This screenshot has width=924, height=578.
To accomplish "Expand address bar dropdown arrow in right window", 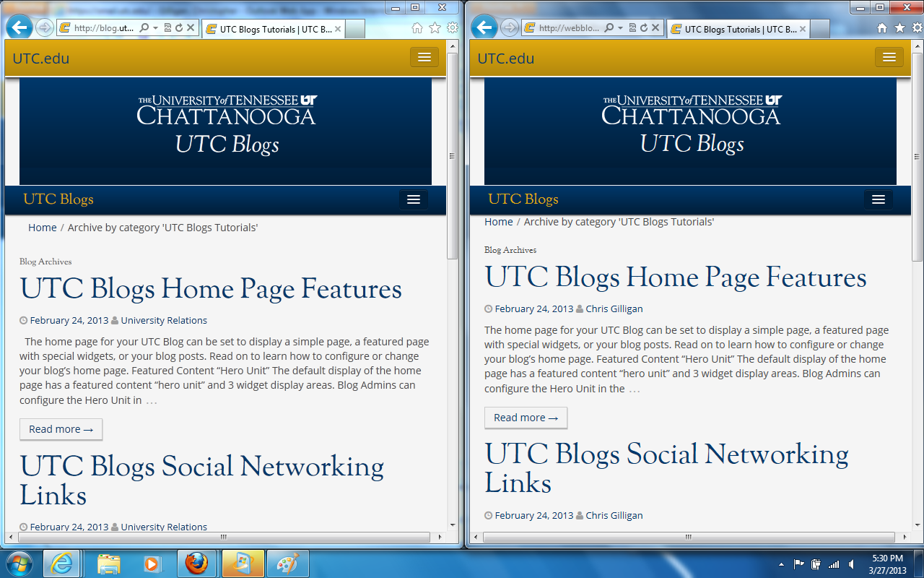I will [620, 28].
